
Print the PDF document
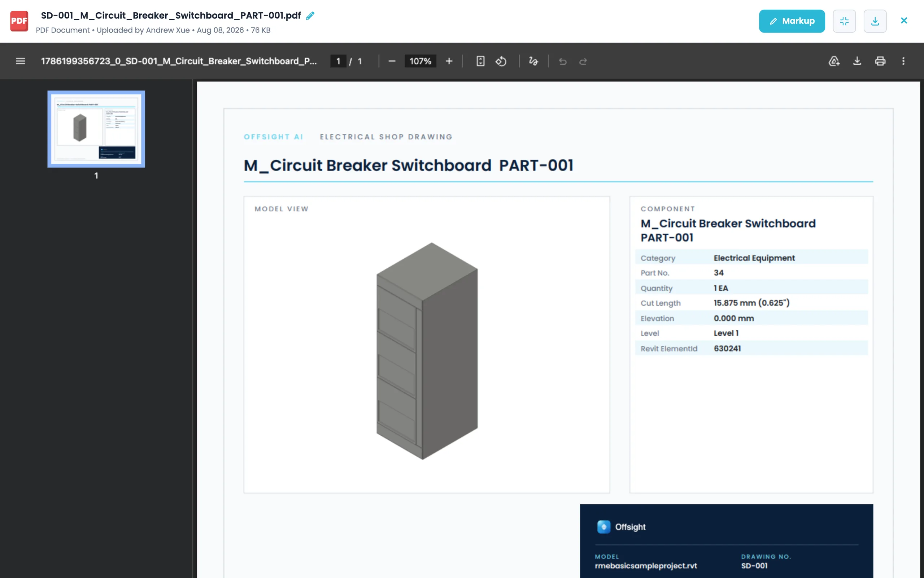click(880, 61)
